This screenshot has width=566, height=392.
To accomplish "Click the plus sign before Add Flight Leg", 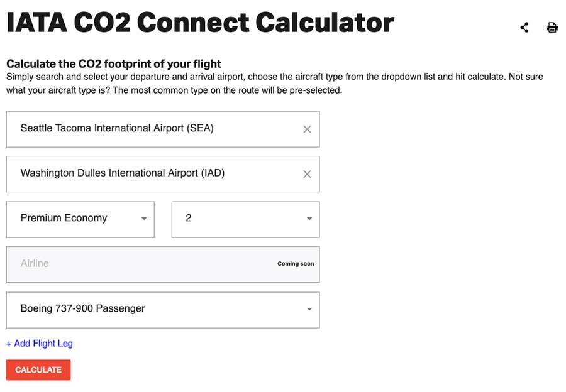I will click(9, 344).
